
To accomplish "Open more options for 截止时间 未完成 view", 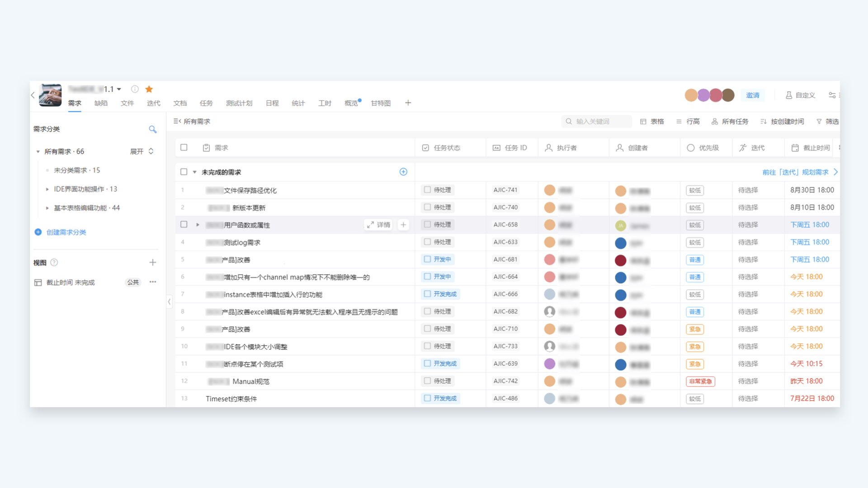I will coord(153,282).
